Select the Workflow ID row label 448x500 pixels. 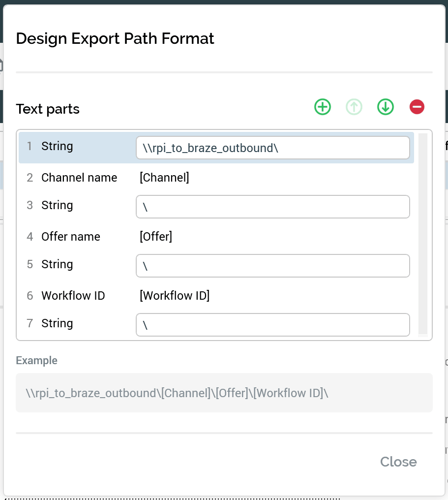pyautogui.click(x=73, y=296)
